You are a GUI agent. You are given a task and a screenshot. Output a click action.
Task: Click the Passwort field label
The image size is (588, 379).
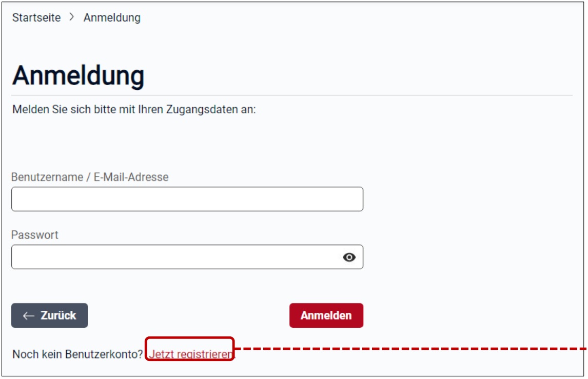[35, 235]
